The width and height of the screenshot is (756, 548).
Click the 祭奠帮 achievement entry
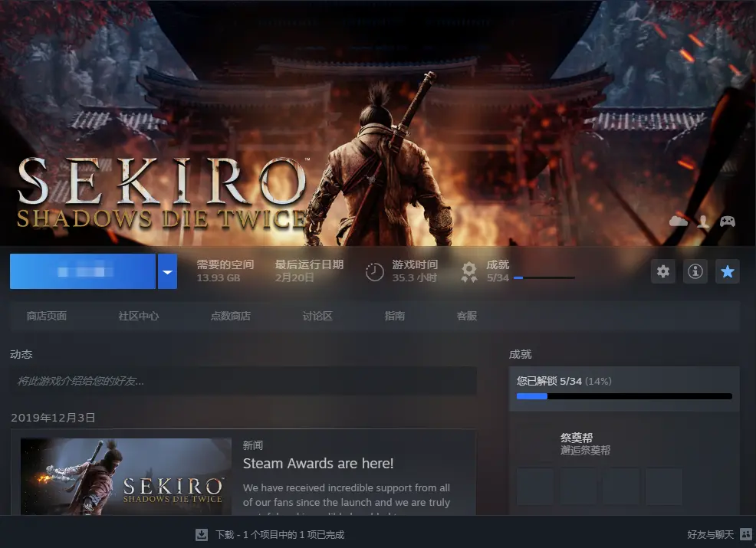click(585, 444)
